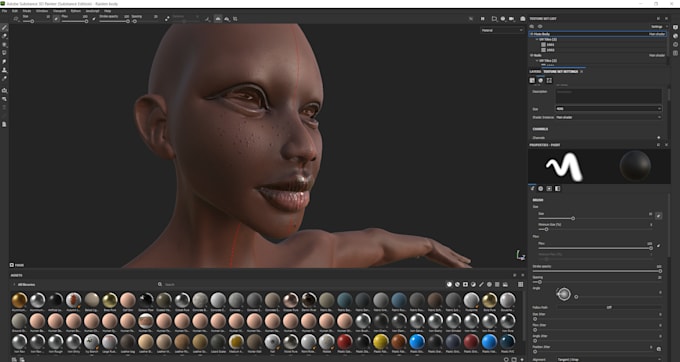Open the first right-side dock panel icon
This screenshot has width=680, height=362.
point(675,27)
